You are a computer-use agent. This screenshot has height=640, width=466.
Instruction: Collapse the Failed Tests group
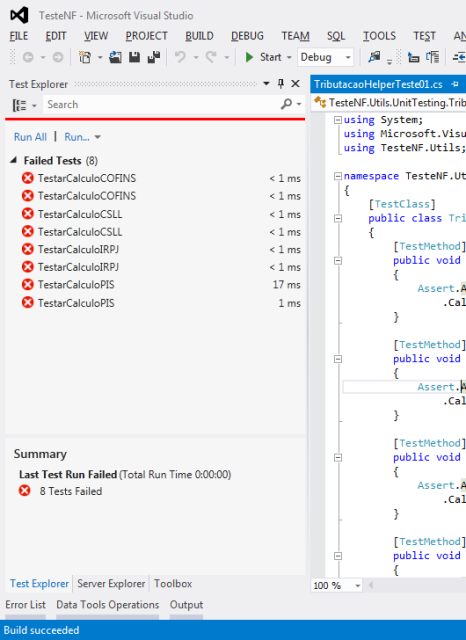(13, 160)
